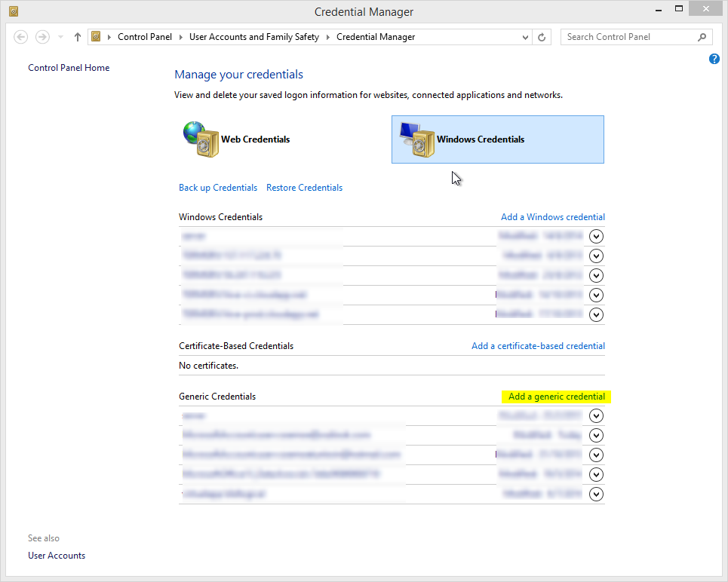
Task: Select Control Panel in the breadcrumb
Action: click(x=144, y=37)
